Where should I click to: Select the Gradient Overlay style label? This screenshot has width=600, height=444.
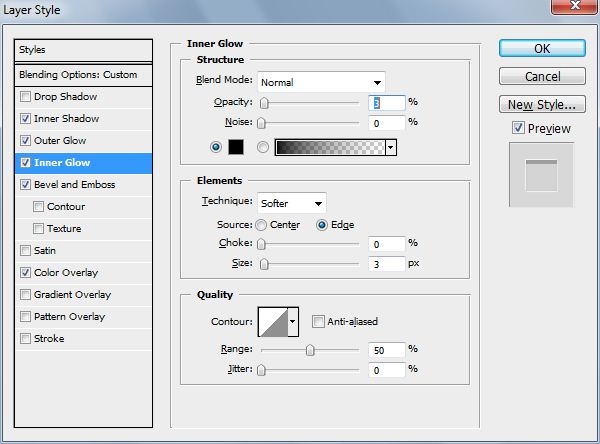[72, 295]
